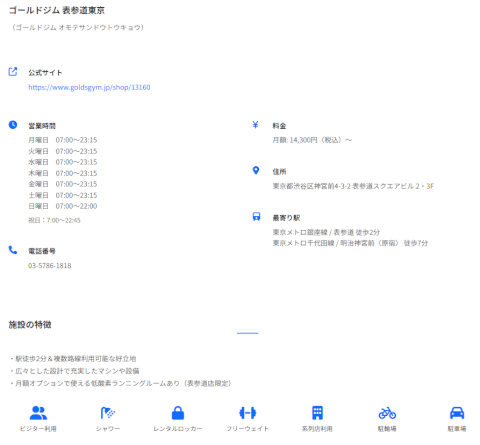This screenshot has height=445, width=480.
Task: Click the 木曜日 07:00~23:15 row
Action: tap(63, 173)
